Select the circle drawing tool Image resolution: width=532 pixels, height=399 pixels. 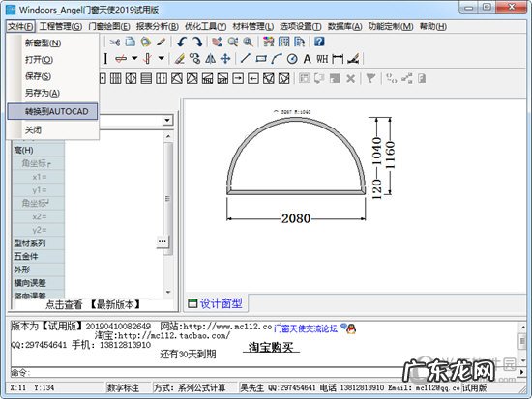292,59
